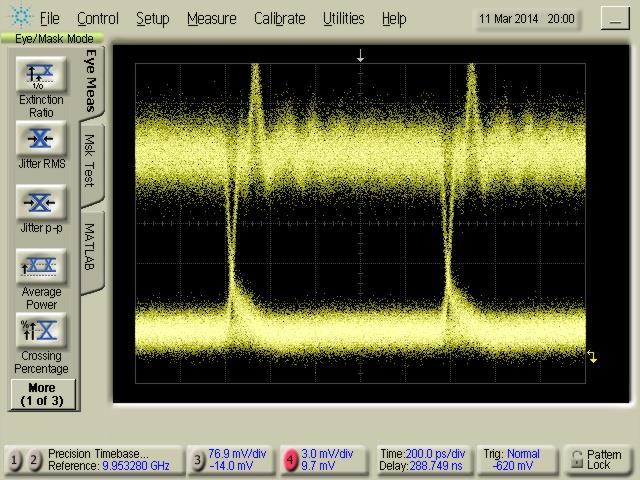Open the Help menu

tap(394, 19)
